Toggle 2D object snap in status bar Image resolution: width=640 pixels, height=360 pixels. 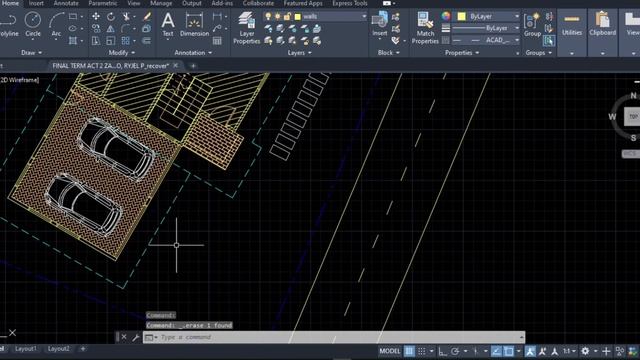(509, 351)
